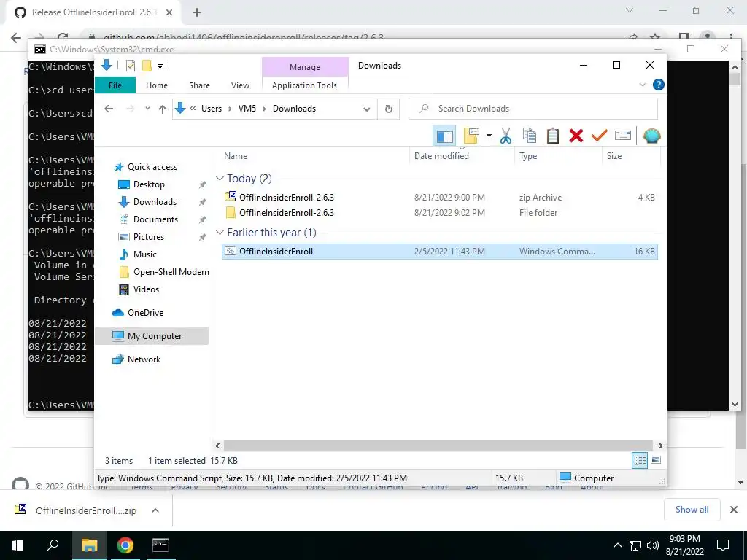747x560 pixels.
Task: Click the Manage contextual tab
Action: 305,67
